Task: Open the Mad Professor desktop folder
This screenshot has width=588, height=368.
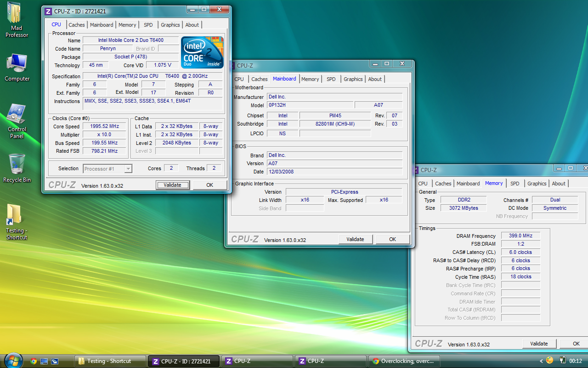Action: click(x=17, y=19)
